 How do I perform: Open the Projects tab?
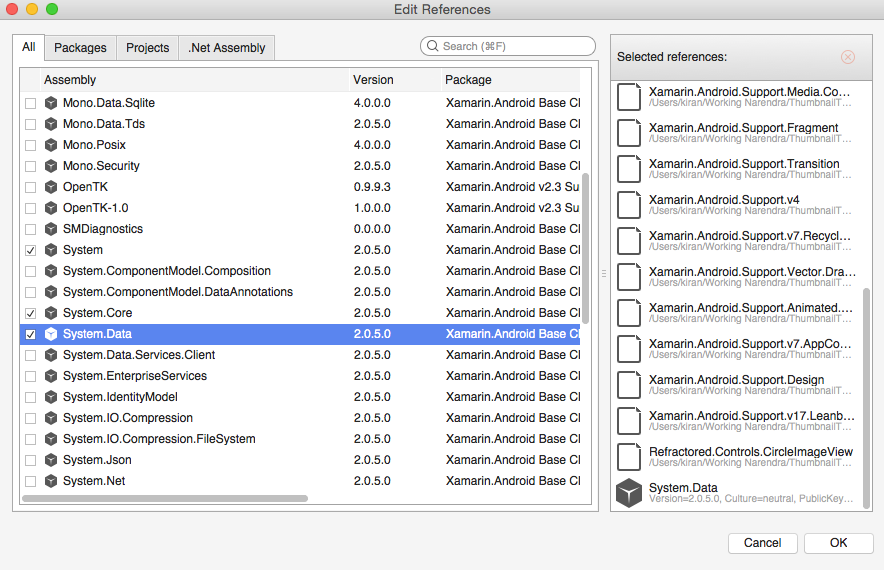(x=148, y=48)
